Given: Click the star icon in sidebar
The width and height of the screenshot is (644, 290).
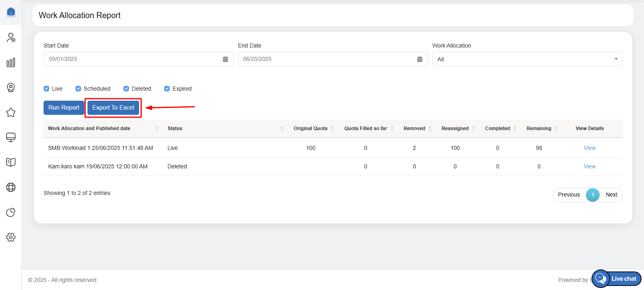Looking at the screenshot, I should [11, 112].
